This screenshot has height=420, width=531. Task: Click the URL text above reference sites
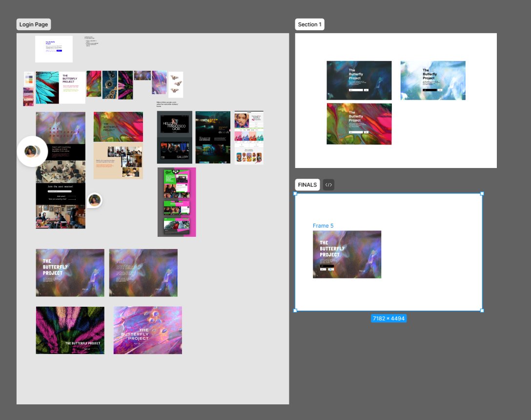point(167,104)
